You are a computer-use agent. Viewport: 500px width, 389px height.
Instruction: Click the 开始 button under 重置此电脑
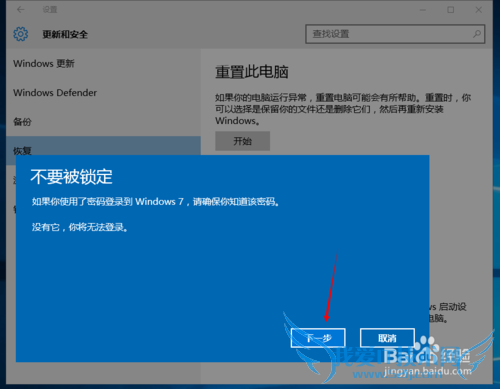(242, 141)
